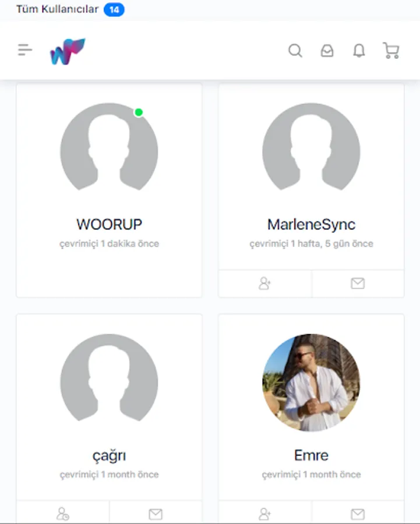Viewport: 420px width, 524px height.
Task: Open WOORUP profile name link
Action: click(x=109, y=224)
